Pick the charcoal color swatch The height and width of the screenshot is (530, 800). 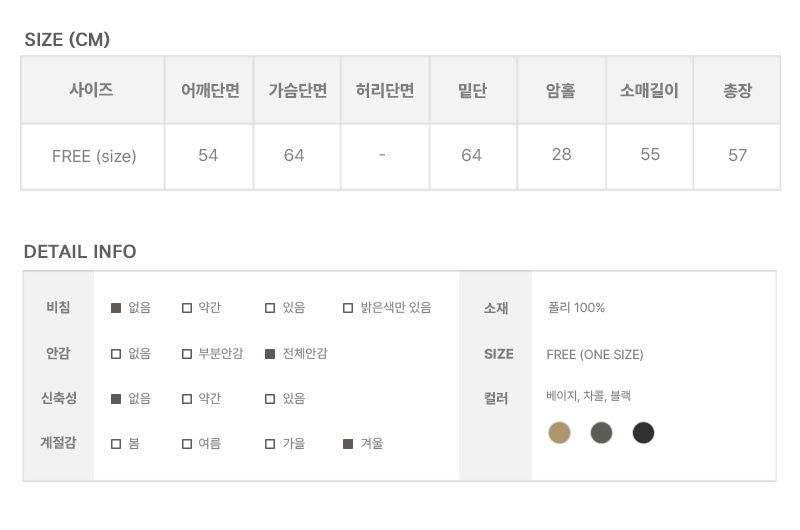(601, 433)
